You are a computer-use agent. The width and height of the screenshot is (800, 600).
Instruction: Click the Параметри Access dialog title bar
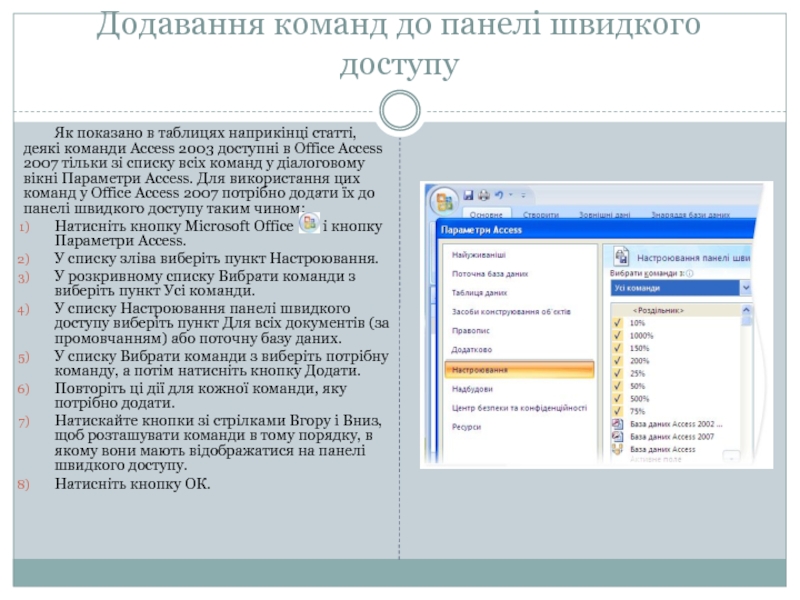[x=596, y=230]
